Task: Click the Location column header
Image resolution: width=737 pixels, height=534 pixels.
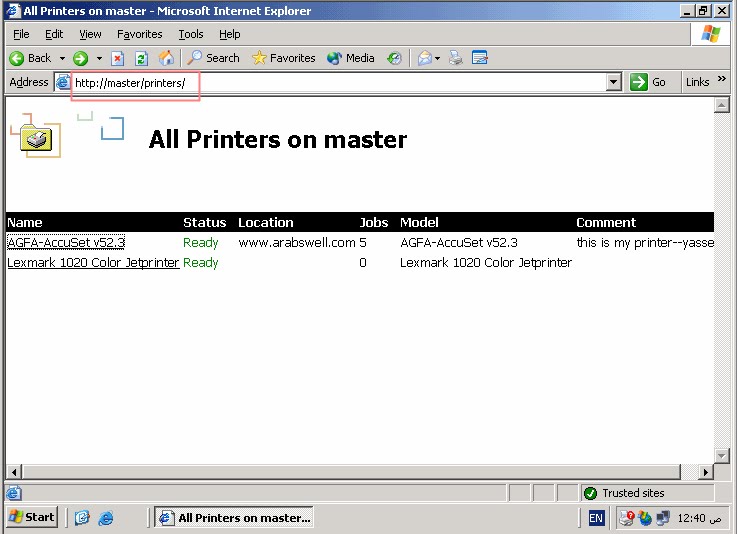Action: point(266,222)
